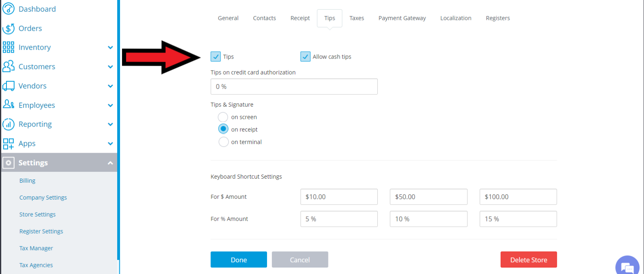Select the on screen radio option
The width and height of the screenshot is (644, 274).
223,117
